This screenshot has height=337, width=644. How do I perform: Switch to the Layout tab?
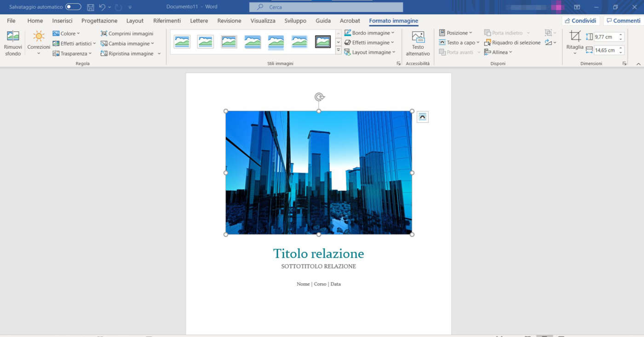135,21
